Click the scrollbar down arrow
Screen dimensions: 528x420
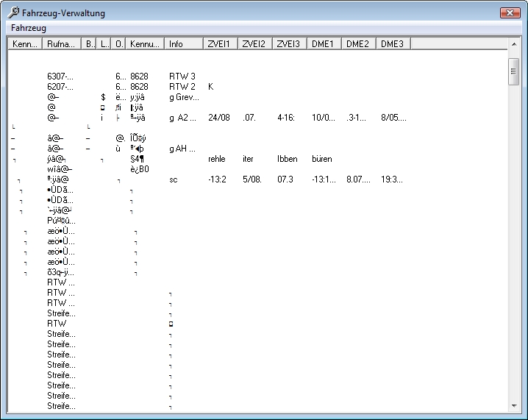click(514, 405)
